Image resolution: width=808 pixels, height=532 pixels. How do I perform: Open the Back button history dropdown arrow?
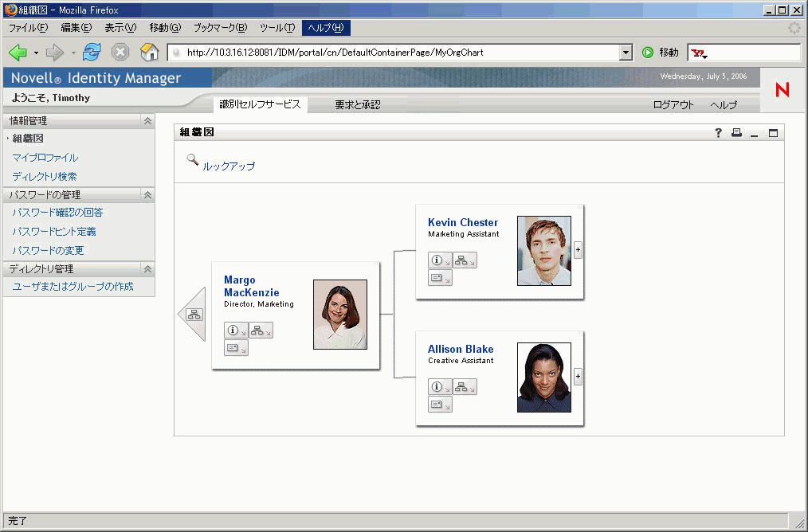[x=36, y=53]
